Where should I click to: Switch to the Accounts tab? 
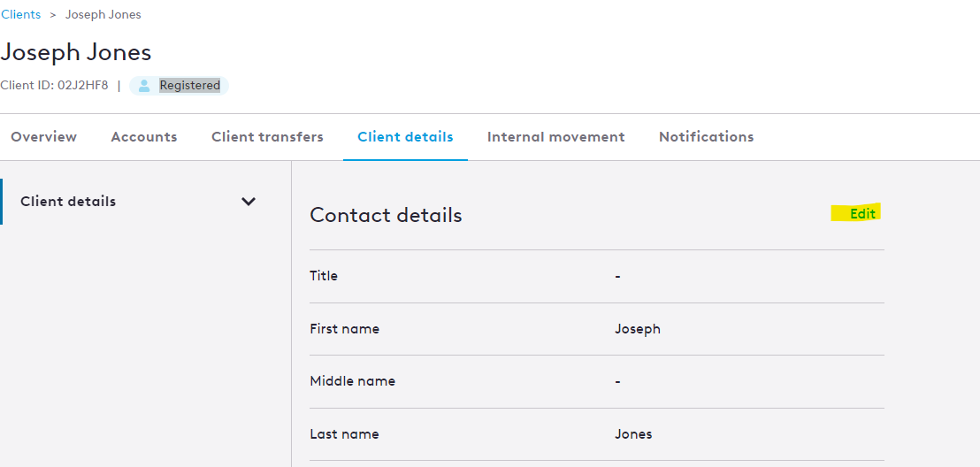[144, 137]
